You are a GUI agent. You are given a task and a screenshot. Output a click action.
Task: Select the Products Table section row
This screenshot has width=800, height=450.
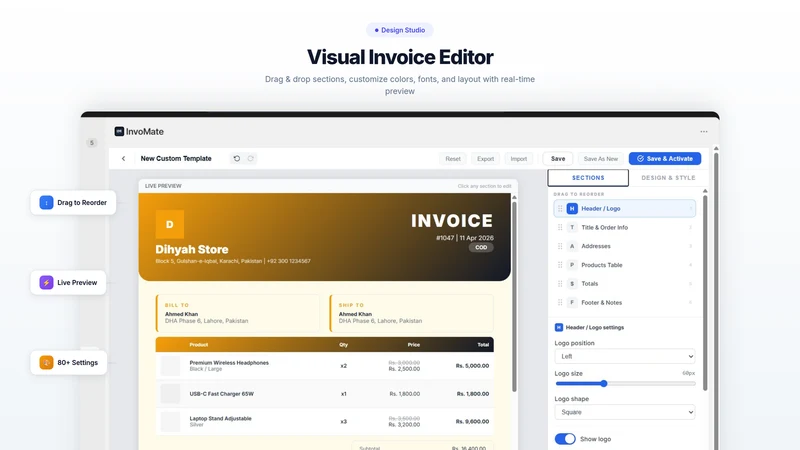pyautogui.click(x=625, y=265)
